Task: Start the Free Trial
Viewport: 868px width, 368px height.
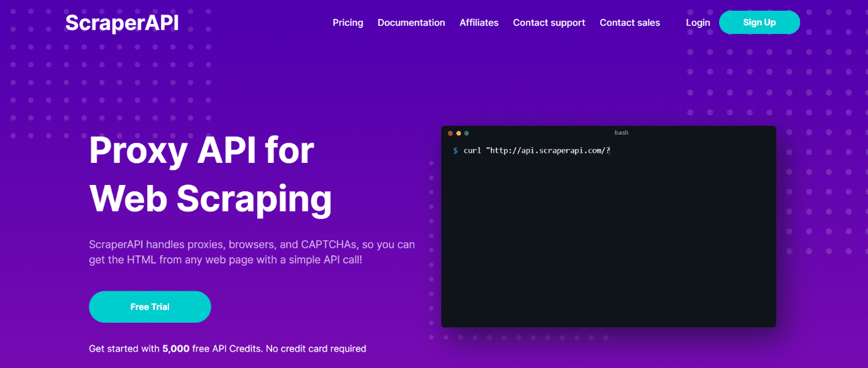Action: click(x=150, y=307)
